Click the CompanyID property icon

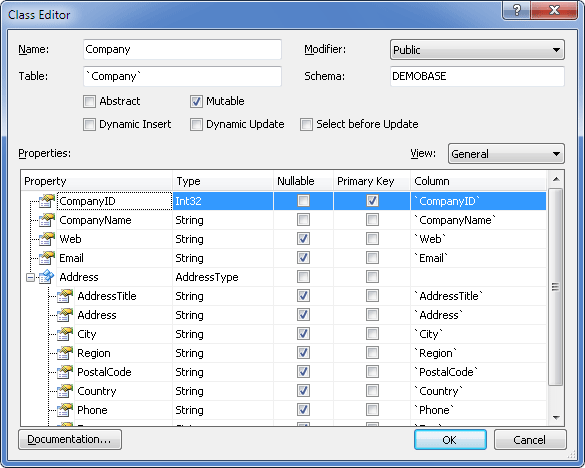click(x=47, y=201)
